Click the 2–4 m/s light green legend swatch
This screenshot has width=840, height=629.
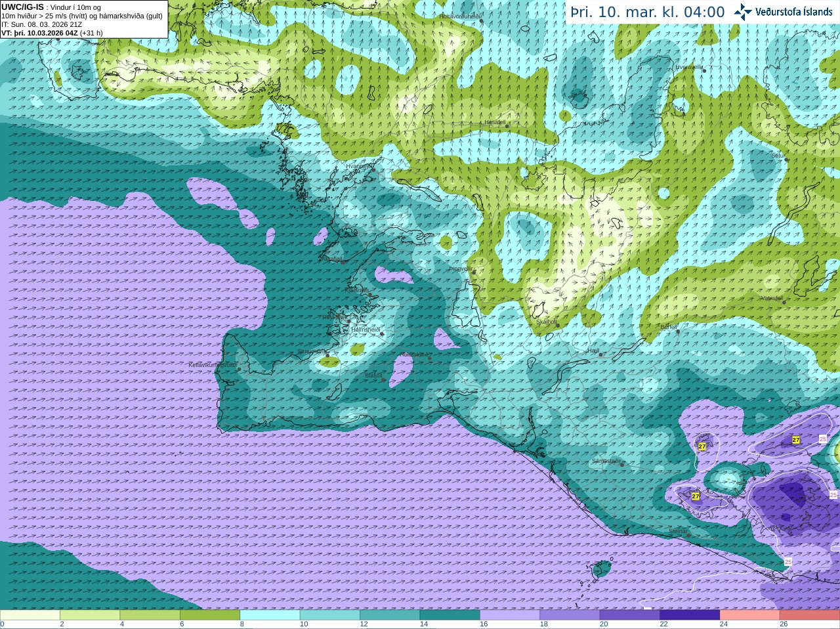click(90, 615)
